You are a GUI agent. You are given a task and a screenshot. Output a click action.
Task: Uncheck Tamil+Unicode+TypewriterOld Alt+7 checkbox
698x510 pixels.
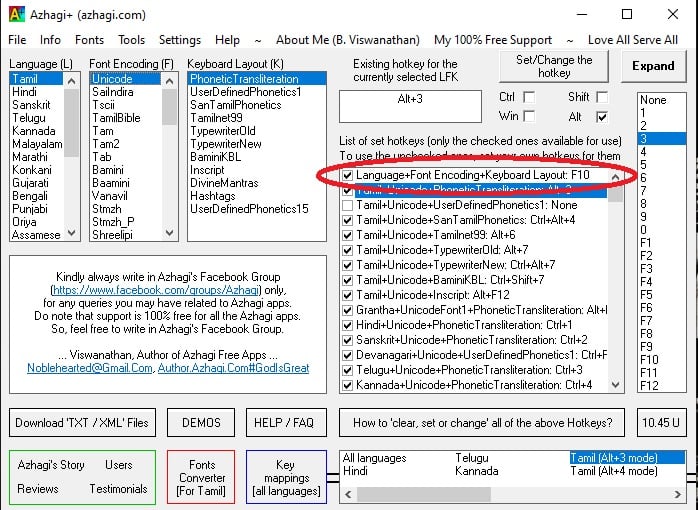347,250
